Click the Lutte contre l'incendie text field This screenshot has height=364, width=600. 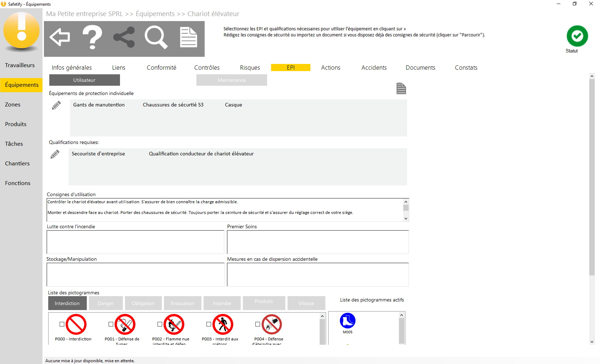coord(135,242)
